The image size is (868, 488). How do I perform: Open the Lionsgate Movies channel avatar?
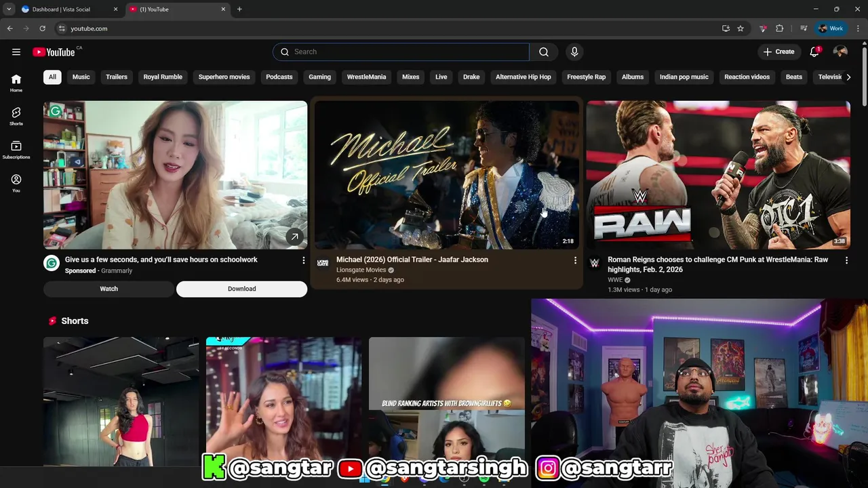pyautogui.click(x=323, y=263)
